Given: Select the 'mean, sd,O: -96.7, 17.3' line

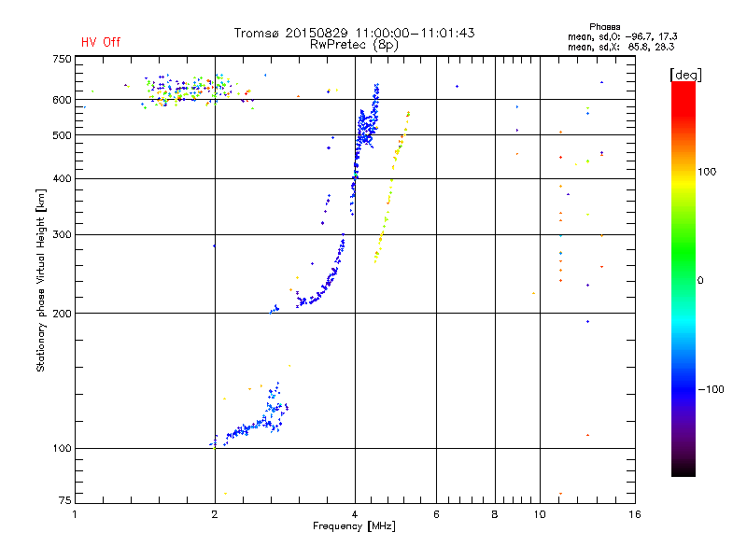Looking at the screenshot, I should tap(622, 36).
